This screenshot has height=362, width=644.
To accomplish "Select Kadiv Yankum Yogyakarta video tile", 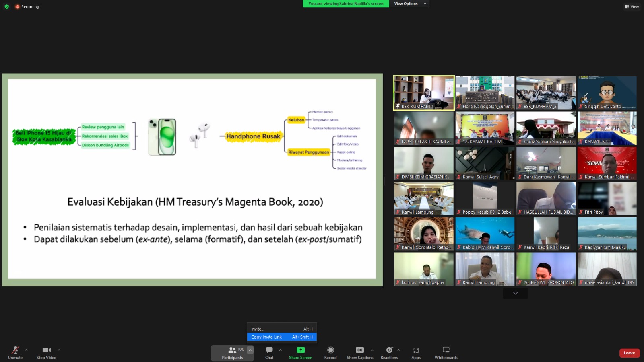I will [x=546, y=128].
